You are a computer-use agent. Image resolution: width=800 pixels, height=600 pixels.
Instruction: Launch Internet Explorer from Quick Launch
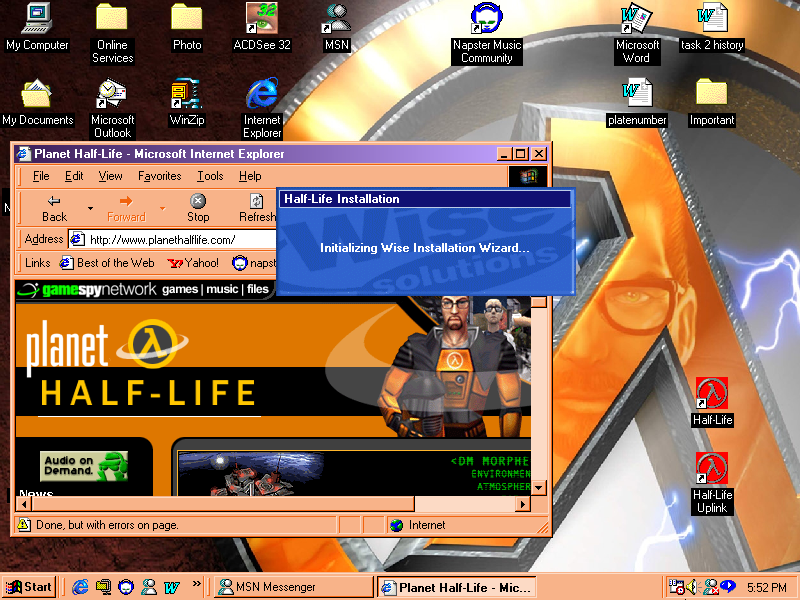click(80, 587)
